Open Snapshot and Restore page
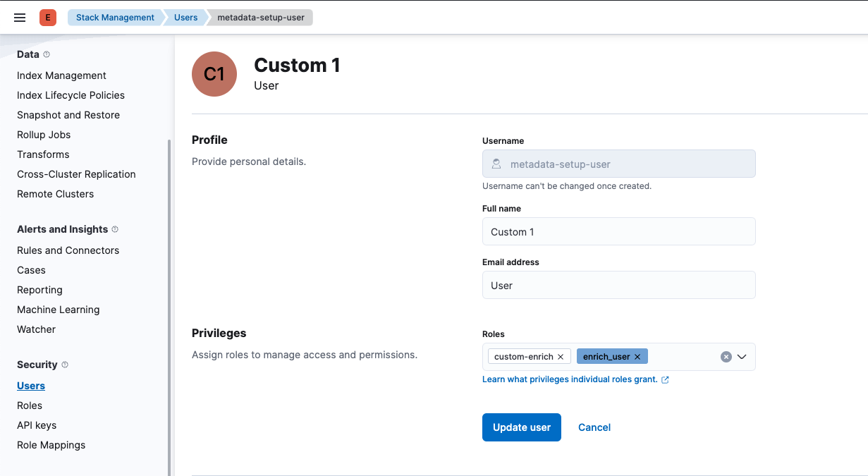Image resolution: width=868 pixels, height=476 pixels. [68, 115]
